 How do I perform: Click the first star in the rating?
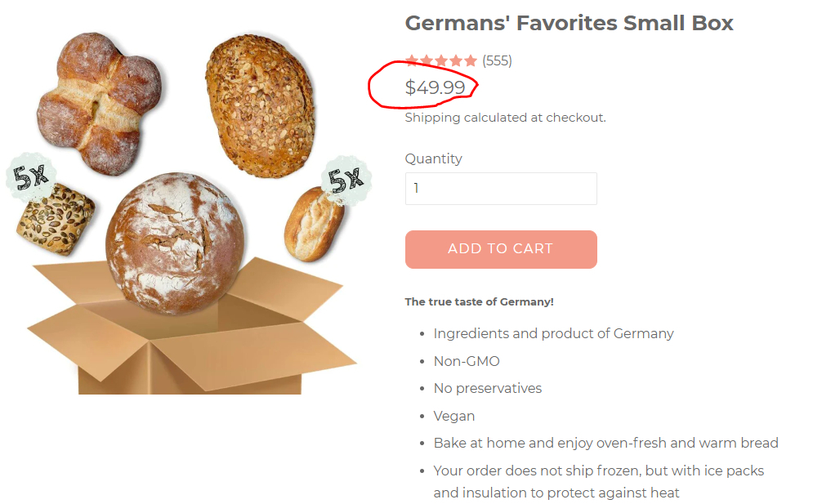click(412, 60)
